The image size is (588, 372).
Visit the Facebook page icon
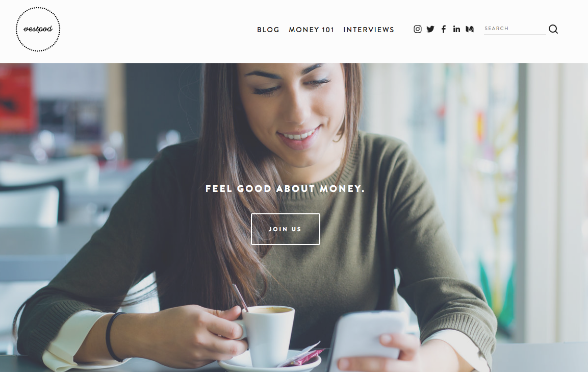pyautogui.click(x=444, y=29)
